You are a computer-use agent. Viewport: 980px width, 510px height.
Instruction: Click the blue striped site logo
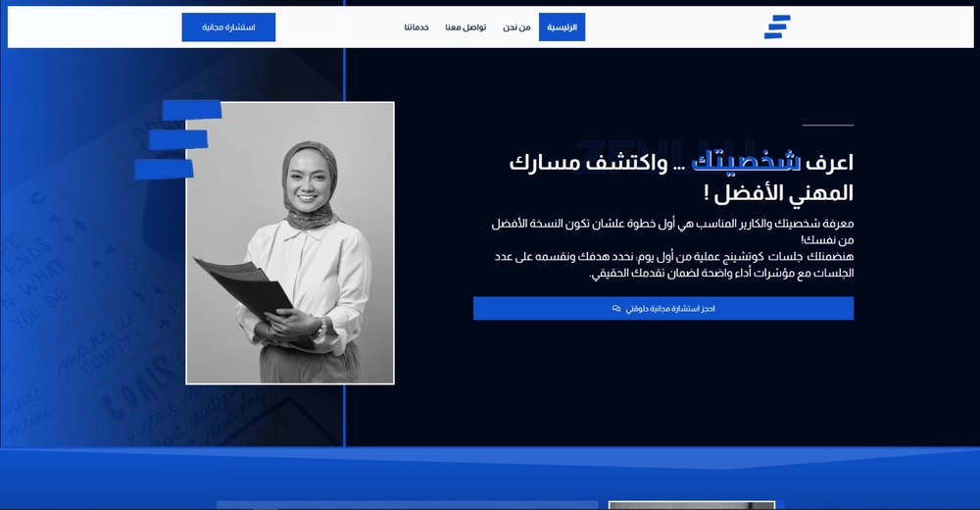tap(776, 27)
